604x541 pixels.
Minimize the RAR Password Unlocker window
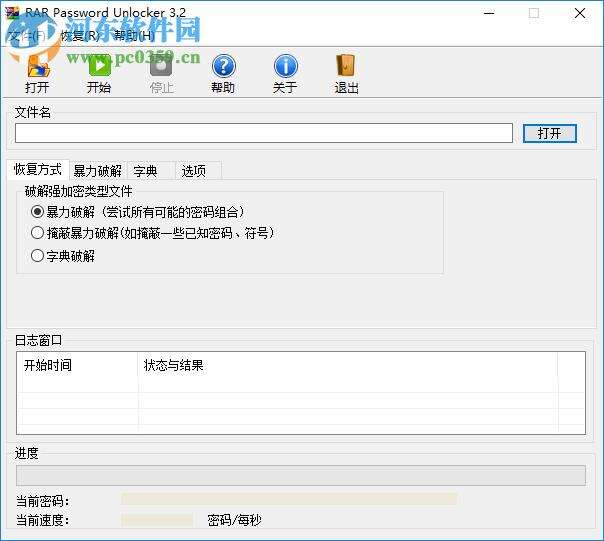(489, 13)
